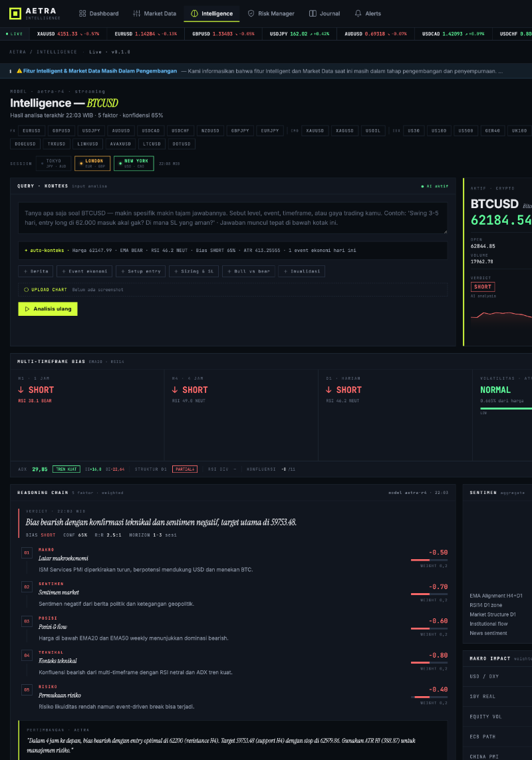Click the Analisis ulang button

pyautogui.click(x=48, y=309)
